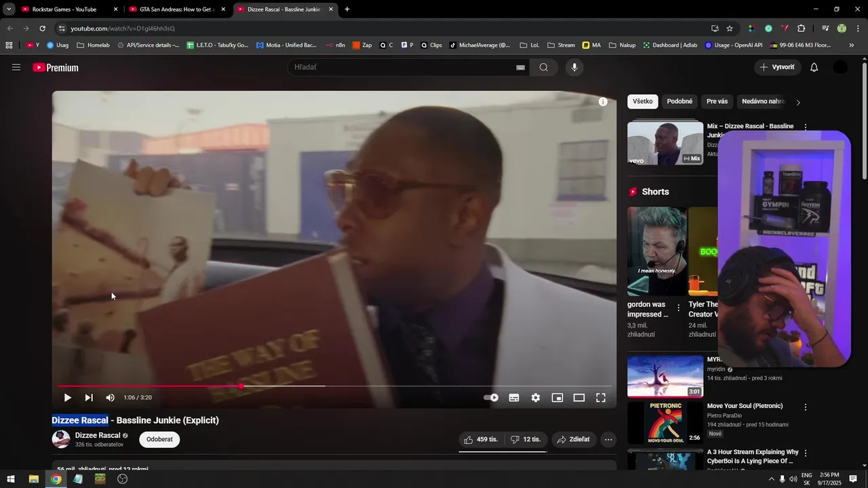868x488 pixels.
Task: Open options for gordon was impressed short
Action: click(x=679, y=308)
